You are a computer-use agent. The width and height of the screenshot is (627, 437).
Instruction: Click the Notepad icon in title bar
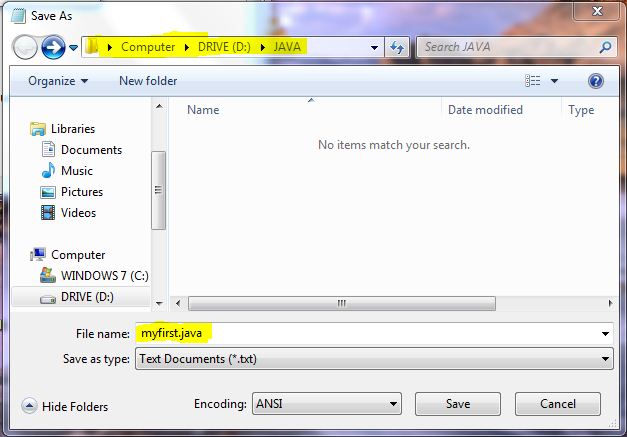pos(18,16)
